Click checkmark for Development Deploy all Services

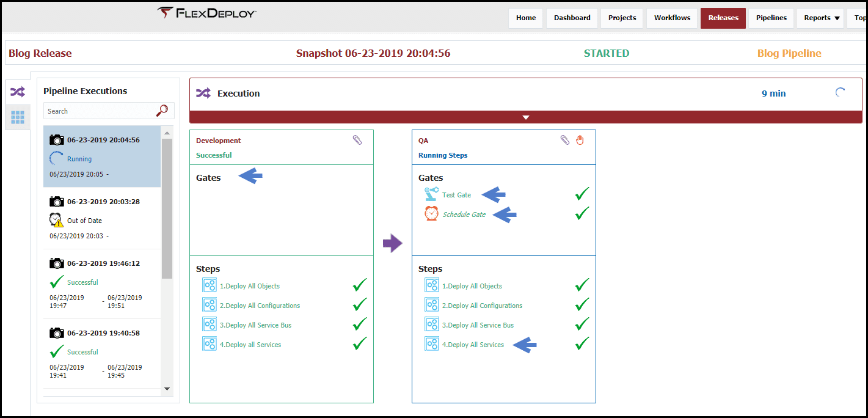click(x=360, y=343)
